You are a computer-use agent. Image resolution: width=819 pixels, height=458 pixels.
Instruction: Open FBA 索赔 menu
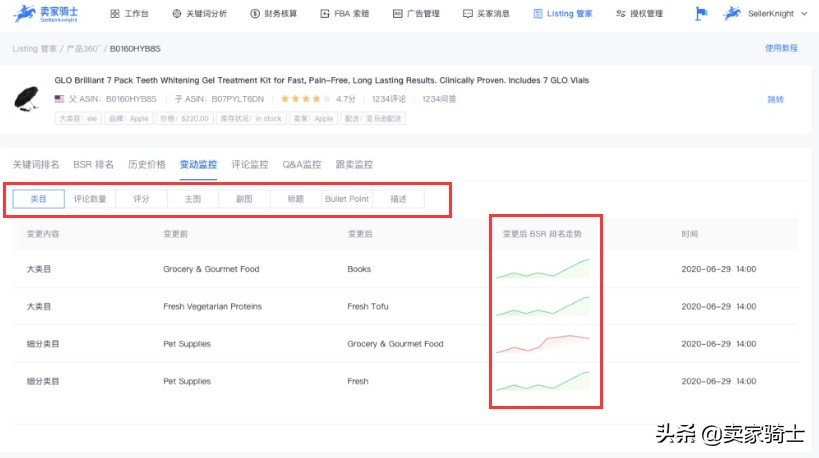345,14
